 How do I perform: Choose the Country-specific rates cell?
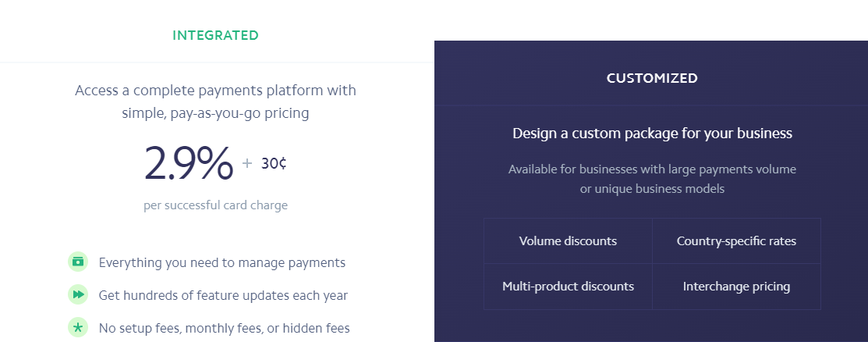click(x=736, y=241)
